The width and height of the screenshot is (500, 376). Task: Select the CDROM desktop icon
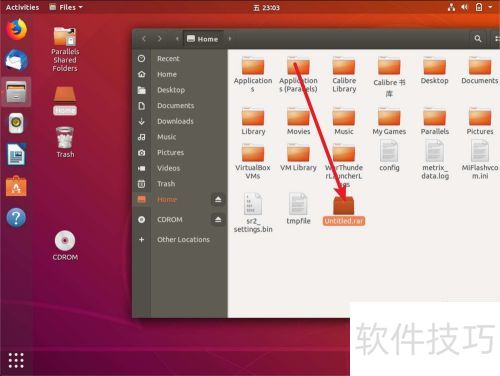65,246
